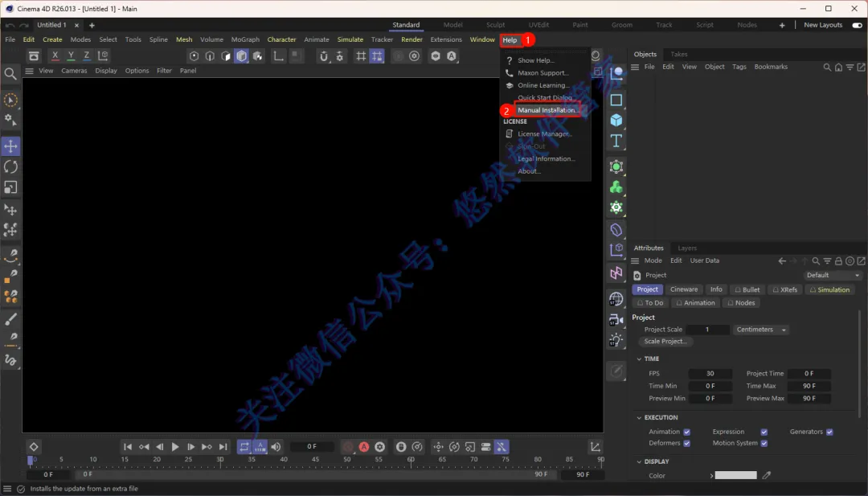Image resolution: width=868 pixels, height=496 pixels.
Task: Select the Move tool in left palette
Action: click(x=10, y=146)
